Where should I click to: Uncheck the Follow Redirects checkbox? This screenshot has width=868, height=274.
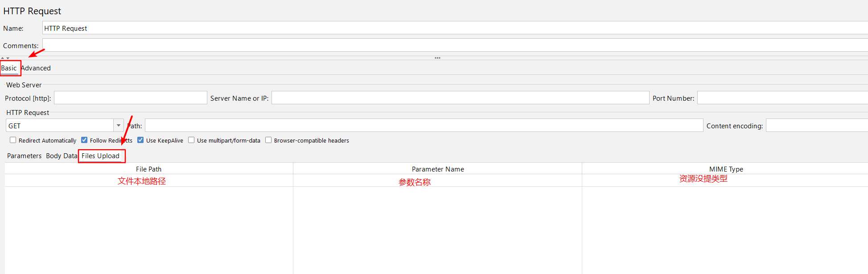[84, 140]
